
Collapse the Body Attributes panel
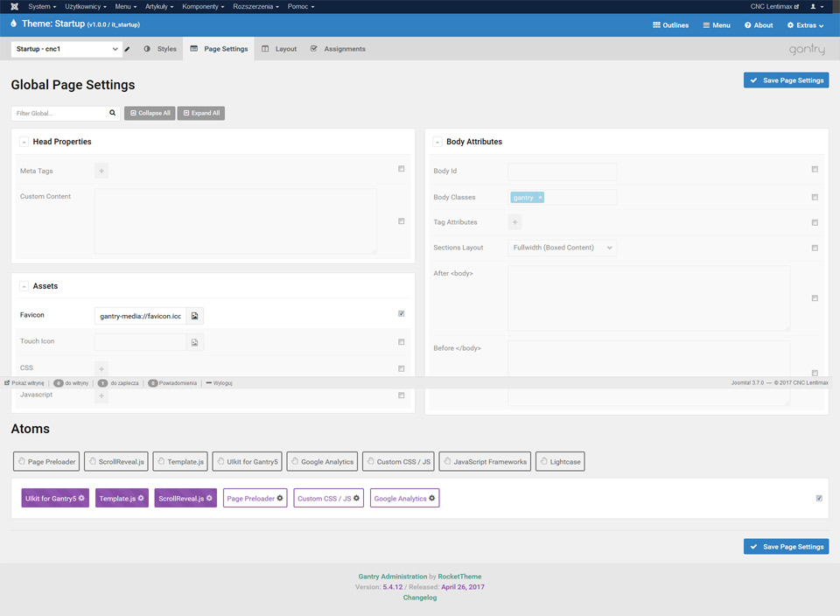point(437,142)
